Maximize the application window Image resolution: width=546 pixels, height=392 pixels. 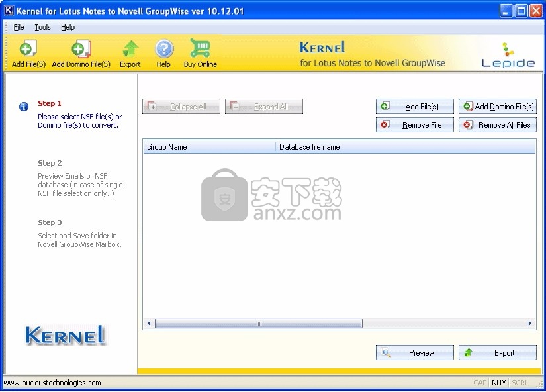point(522,11)
